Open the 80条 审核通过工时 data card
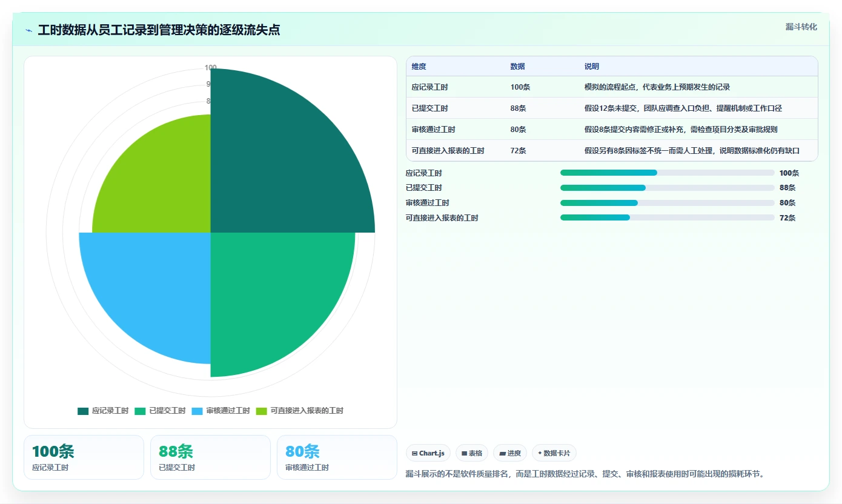 coord(337,457)
